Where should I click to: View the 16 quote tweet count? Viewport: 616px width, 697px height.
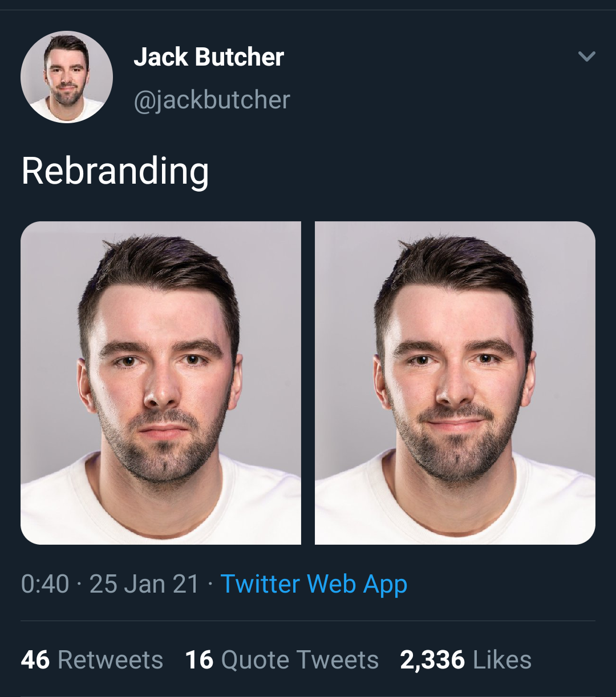tap(199, 660)
